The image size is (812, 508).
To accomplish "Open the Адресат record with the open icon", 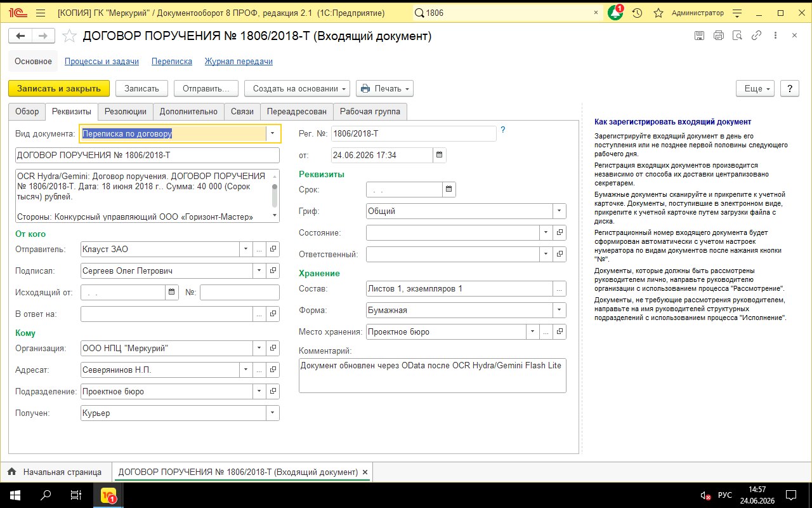I will [273, 370].
